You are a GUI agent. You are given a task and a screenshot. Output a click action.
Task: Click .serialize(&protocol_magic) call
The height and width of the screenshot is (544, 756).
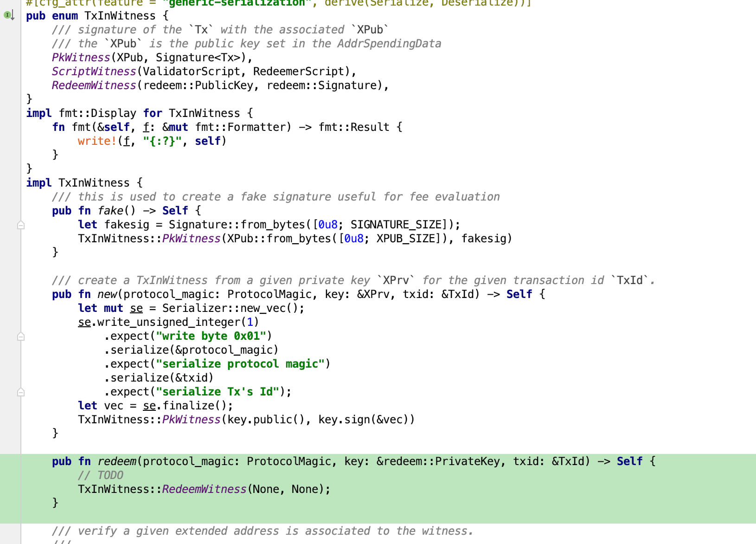point(191,350)
